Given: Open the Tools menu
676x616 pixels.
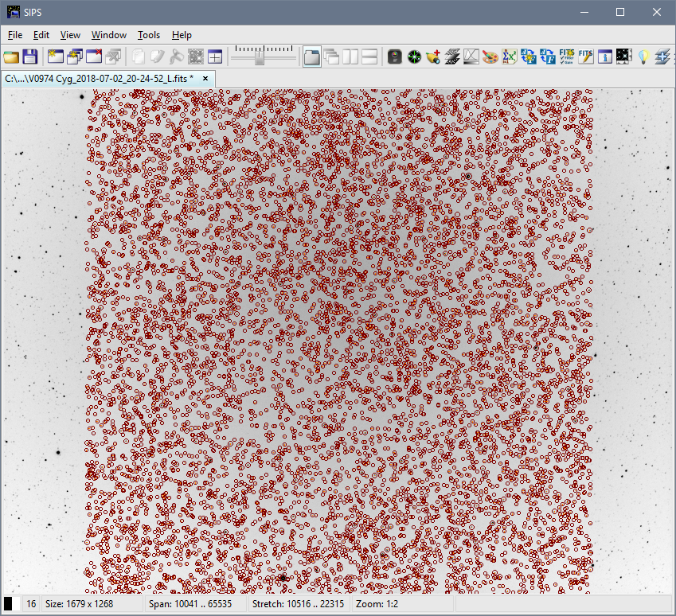Looking at the screenshot, I should click(148, 35).
